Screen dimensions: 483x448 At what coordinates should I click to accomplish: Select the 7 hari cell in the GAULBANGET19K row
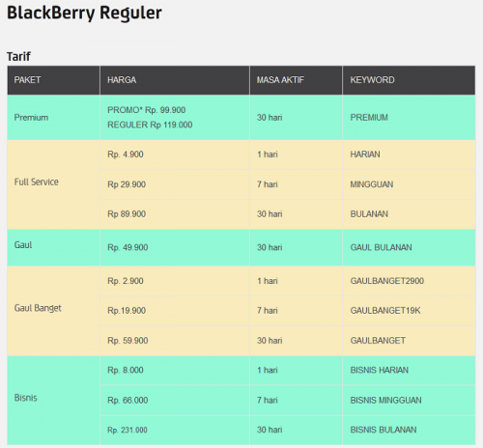[x=296, y=311]
